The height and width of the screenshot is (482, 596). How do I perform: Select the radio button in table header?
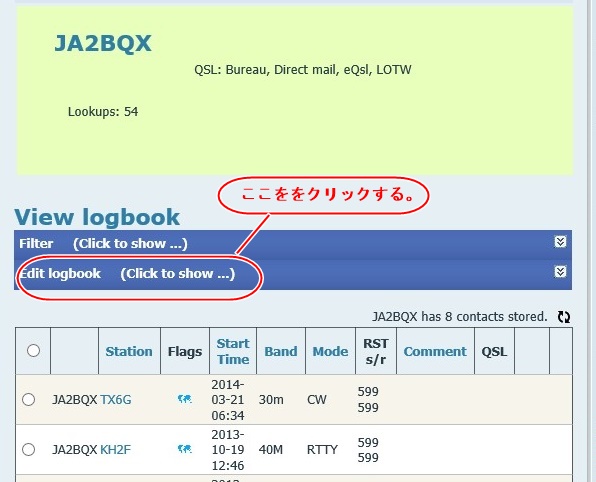[33, 350]
